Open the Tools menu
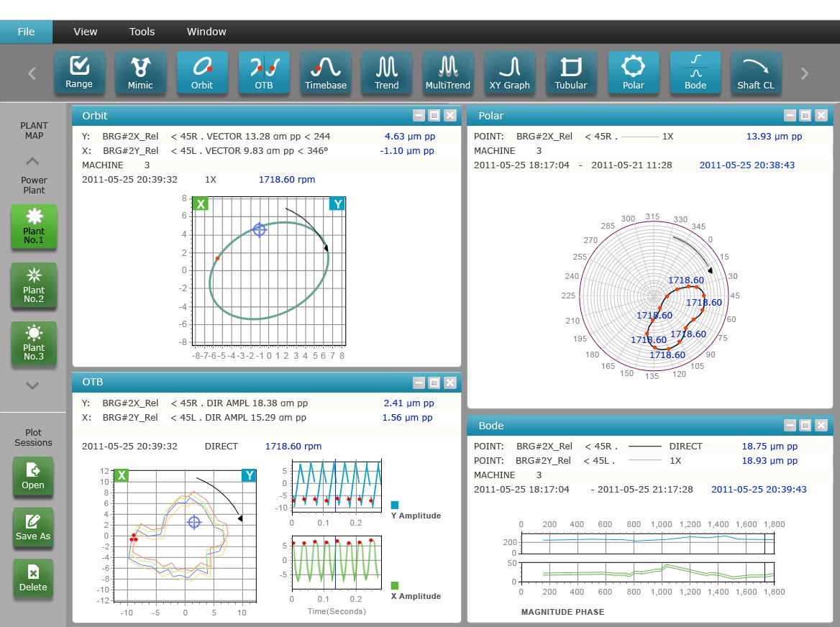The image size is (840, 627). click(x=142, y=32)
